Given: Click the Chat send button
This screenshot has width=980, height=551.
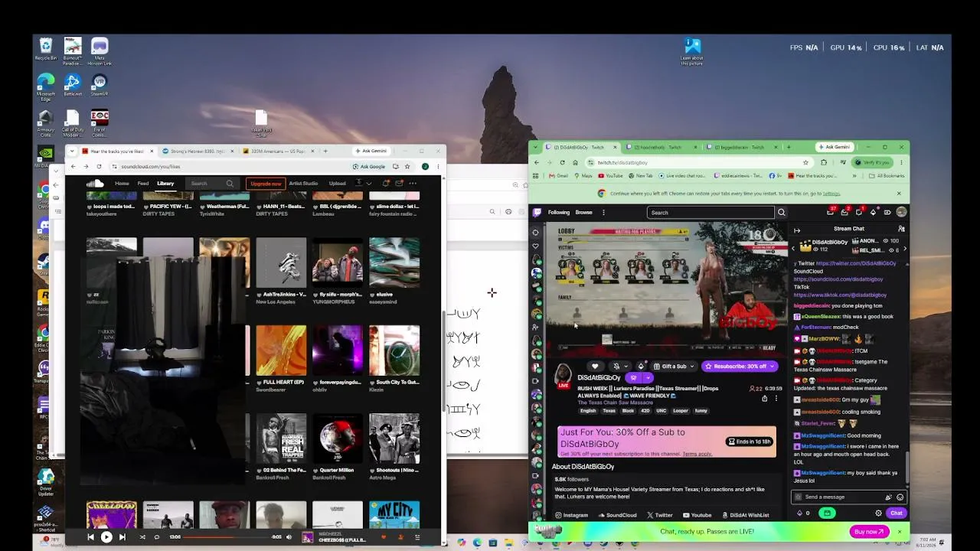Looking at the screenshot, I should (x=897, y=513).
